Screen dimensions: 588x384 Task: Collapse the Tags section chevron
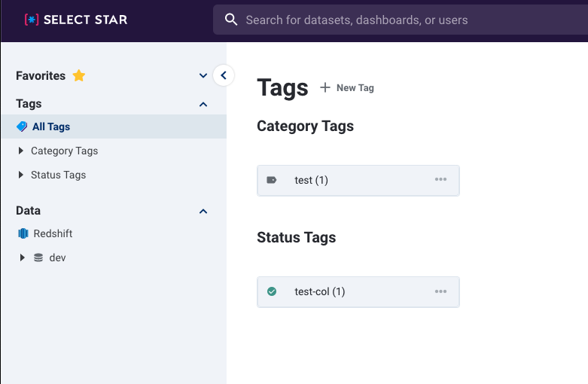tap(203, 104)
